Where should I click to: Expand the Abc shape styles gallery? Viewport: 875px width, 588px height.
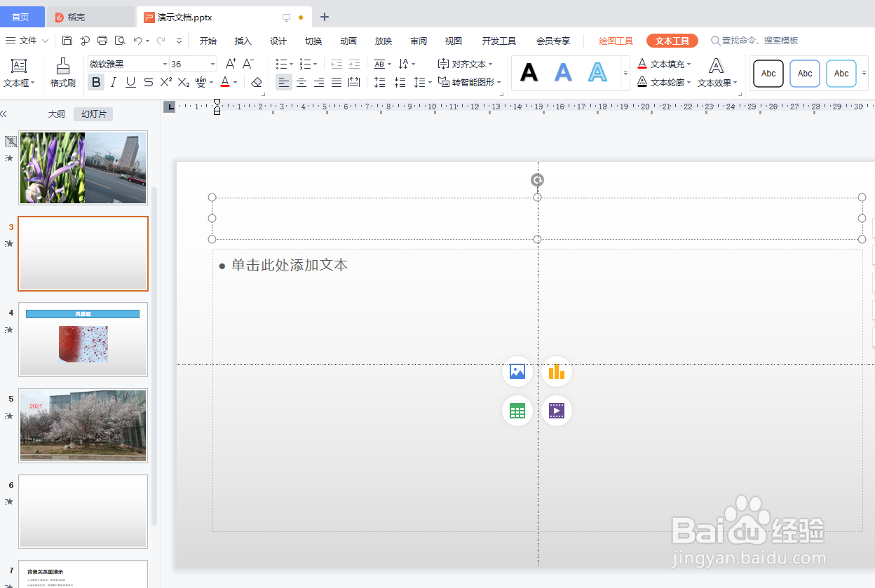click(864, 73)
